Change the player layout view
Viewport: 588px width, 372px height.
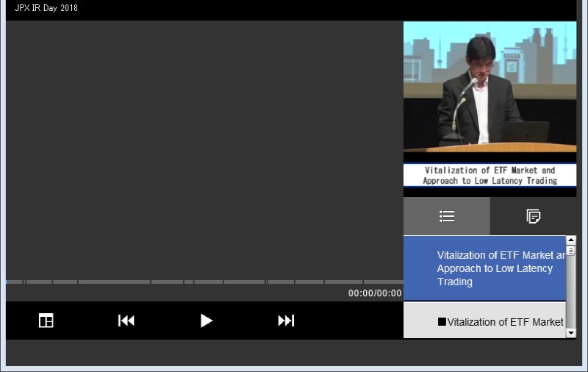coord(46,321)
